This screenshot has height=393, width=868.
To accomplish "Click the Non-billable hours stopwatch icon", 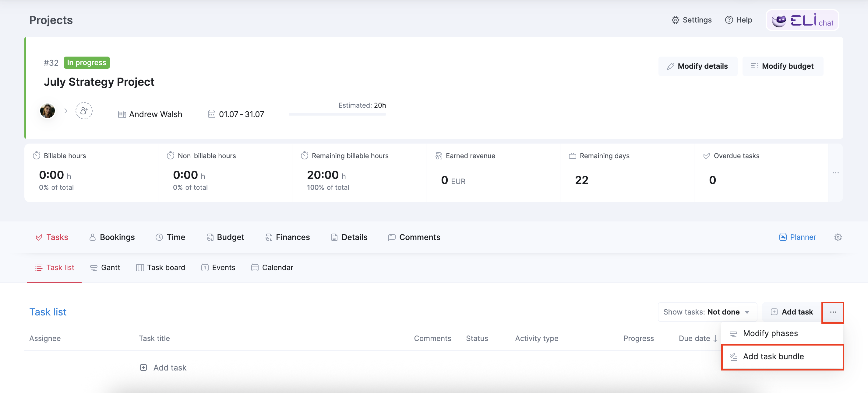I will (171, 155).
